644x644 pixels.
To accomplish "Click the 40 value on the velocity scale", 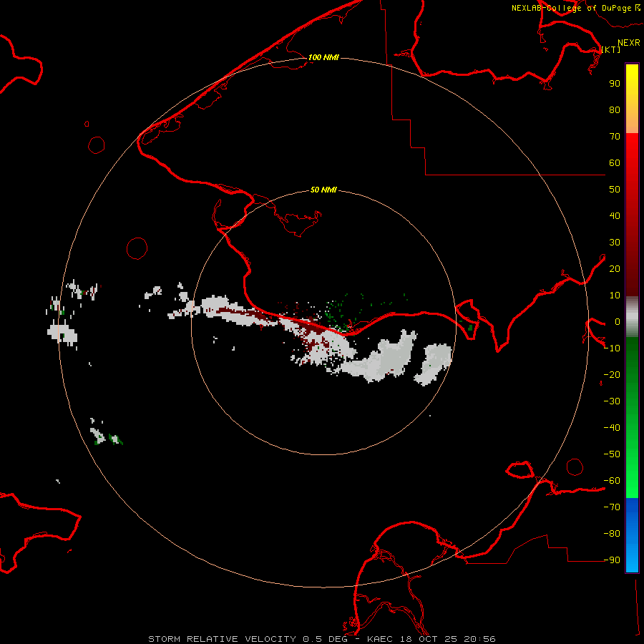I will pyautogui.click(x=615, y=215).
